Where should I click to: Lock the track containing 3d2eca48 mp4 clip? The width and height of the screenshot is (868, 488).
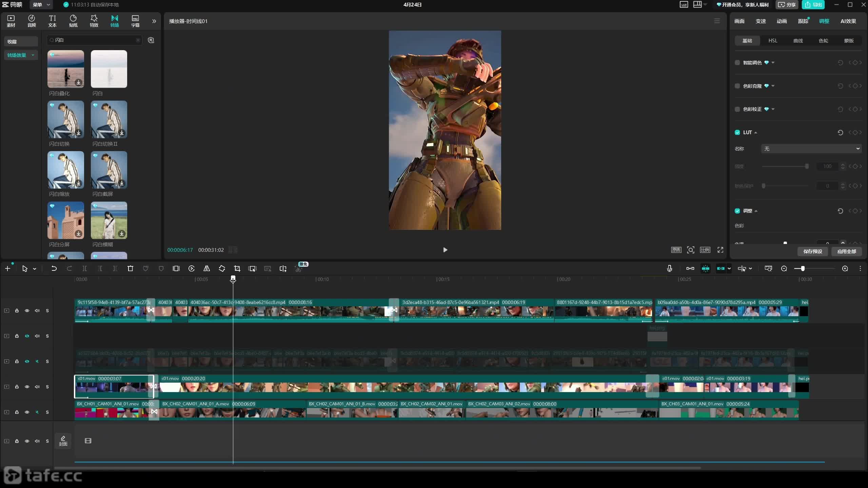click(x=17, y=310)
